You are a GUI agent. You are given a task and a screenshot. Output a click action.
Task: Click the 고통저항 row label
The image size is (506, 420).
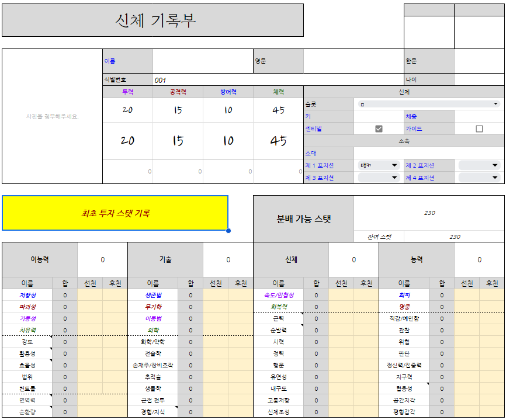[279, 400]
